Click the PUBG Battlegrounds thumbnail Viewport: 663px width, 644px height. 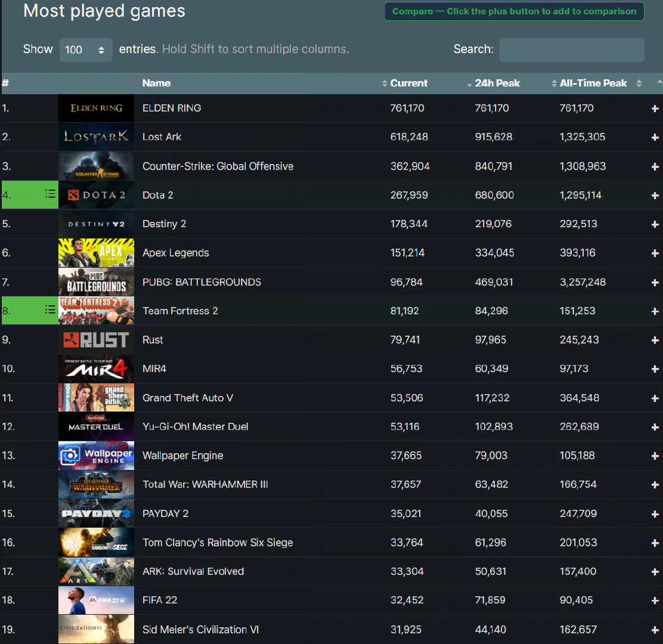(97, 282)
